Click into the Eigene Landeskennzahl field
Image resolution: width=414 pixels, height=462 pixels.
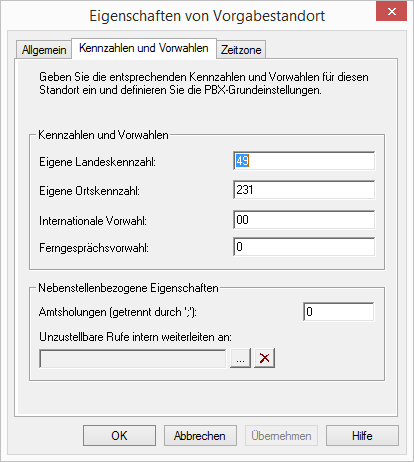coord(304,161)
